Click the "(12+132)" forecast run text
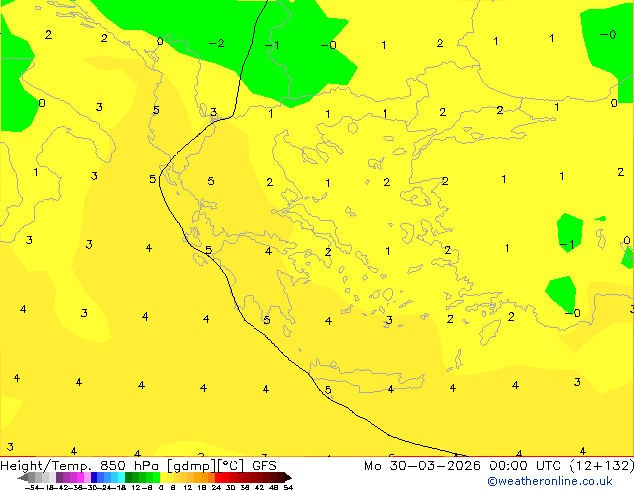This screenshot has width=634, height=490. tap(602, 466)
